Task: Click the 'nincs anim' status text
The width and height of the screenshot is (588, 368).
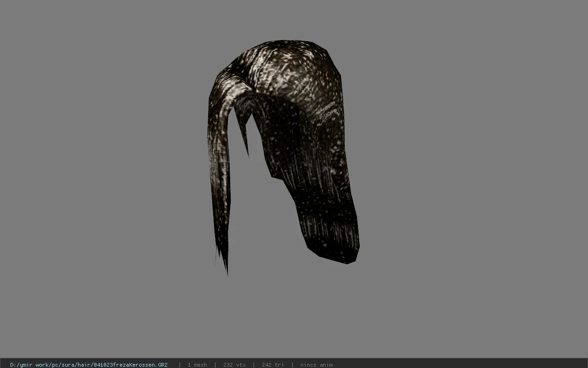Action: point(317,365)
